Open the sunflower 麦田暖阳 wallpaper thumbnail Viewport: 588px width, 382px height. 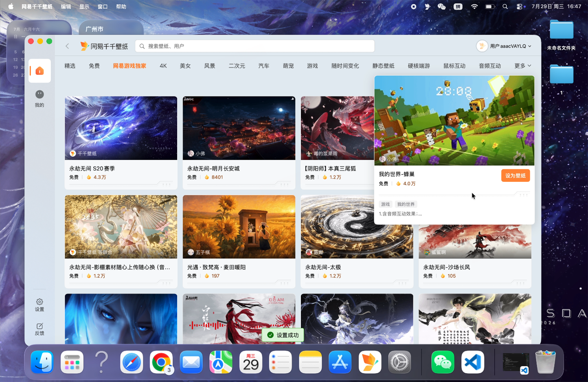(x=239, y=227)
